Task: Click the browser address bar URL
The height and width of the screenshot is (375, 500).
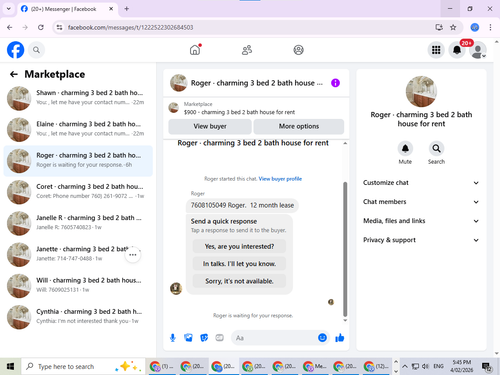Action: point(130,27)
